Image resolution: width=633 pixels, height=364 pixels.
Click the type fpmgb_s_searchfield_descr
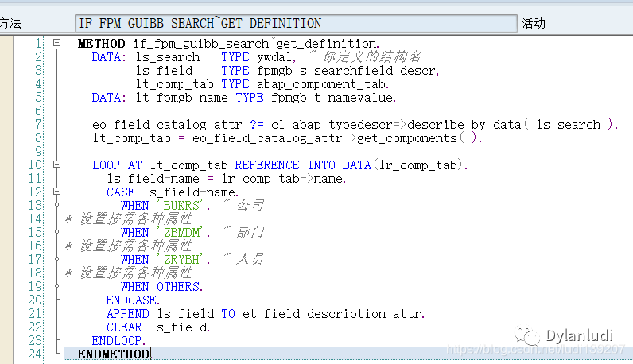(x=346, y=71)
